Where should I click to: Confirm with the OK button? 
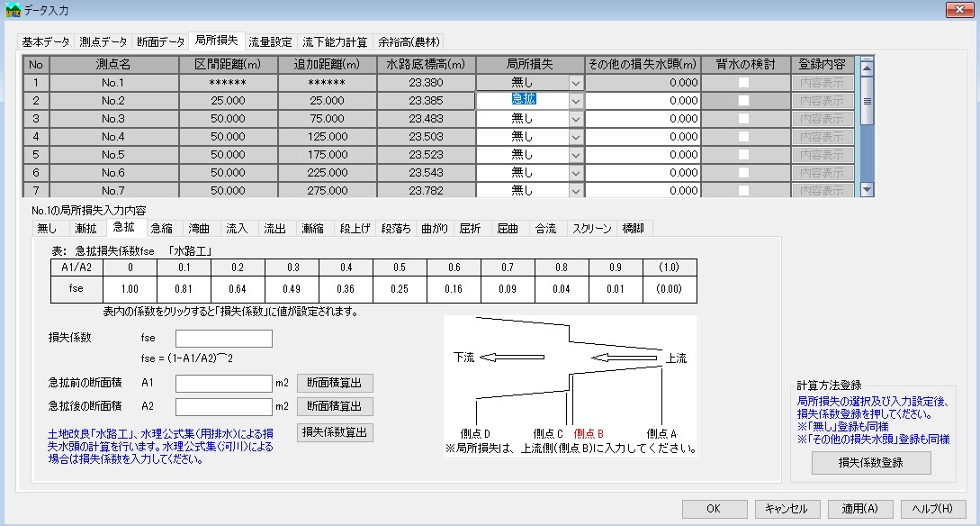click(x=714, y=509)
